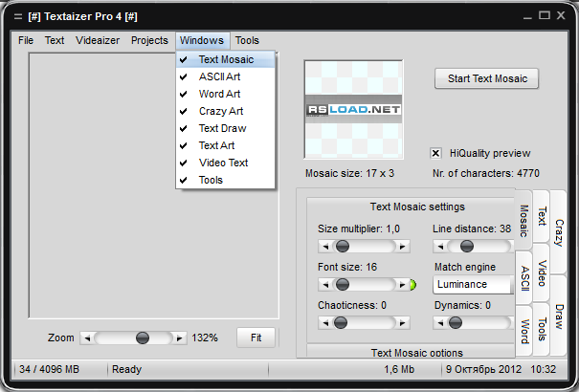Toggle Video Text window entry

[x=225, y=163]
